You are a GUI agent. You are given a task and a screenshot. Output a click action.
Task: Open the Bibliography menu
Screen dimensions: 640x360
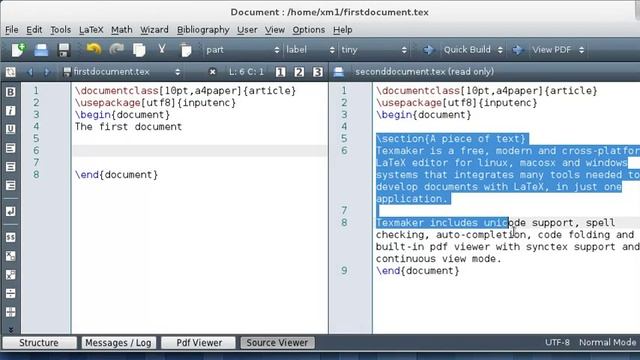coord(203,30)
